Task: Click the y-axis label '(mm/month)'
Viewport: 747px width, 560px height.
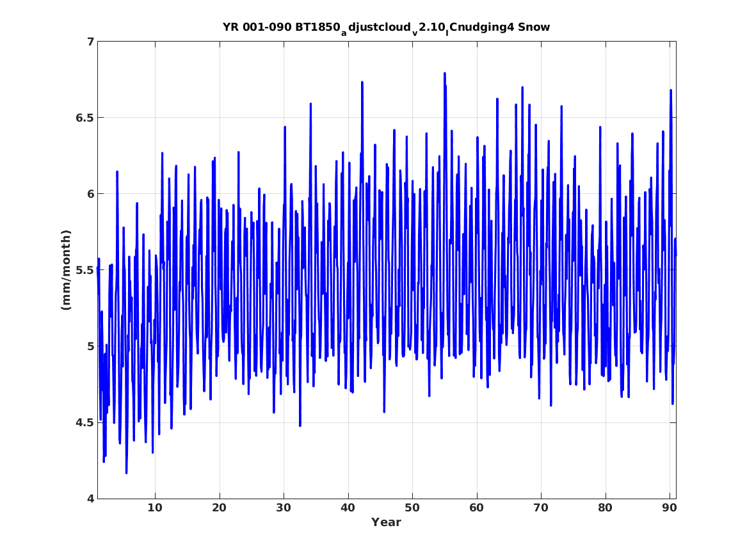Action: [66, 270]
